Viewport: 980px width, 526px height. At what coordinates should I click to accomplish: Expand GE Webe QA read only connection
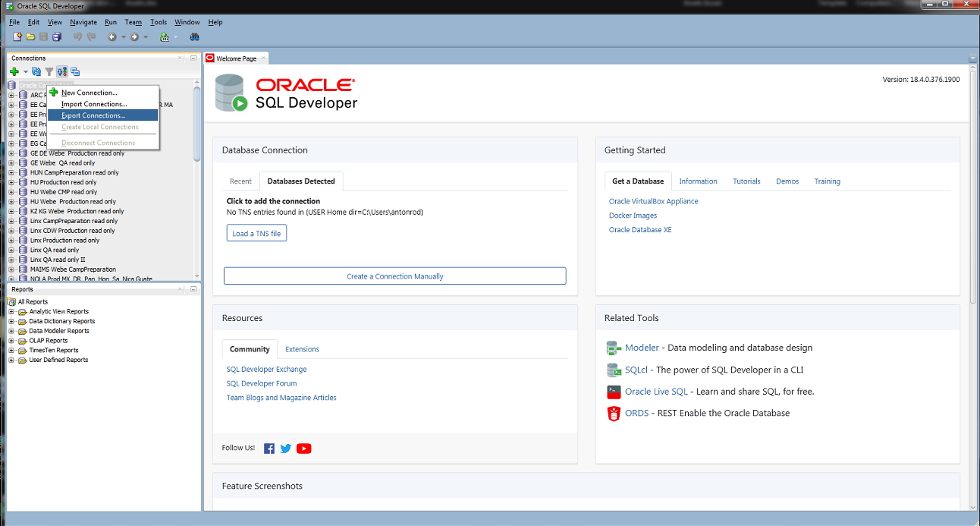click(x=12, y=162)
